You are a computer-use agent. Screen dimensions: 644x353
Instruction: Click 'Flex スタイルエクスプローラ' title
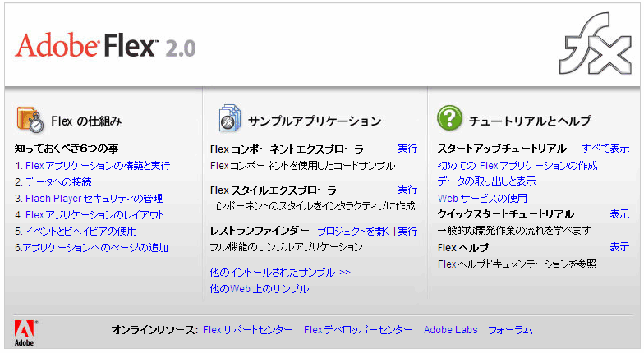(x=273, y=190)
